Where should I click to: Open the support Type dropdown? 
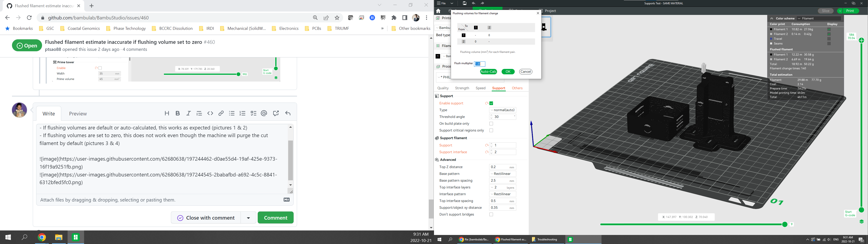502,110
